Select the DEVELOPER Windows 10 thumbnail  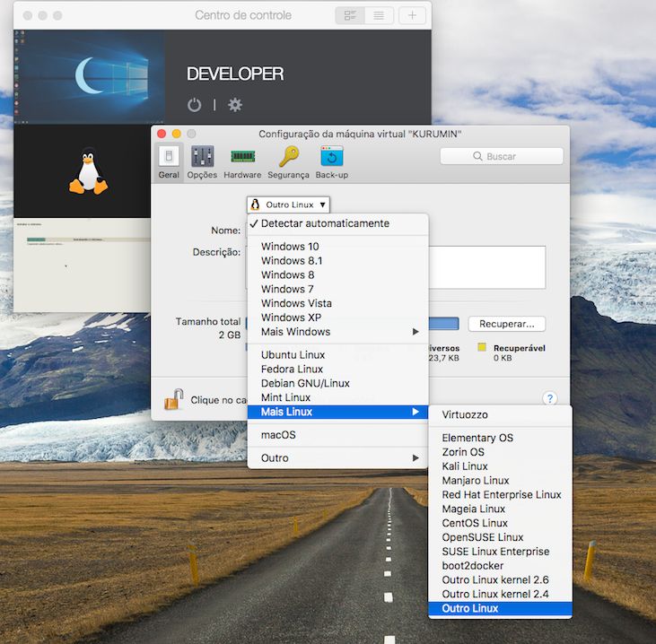click(x=89, y=76)
